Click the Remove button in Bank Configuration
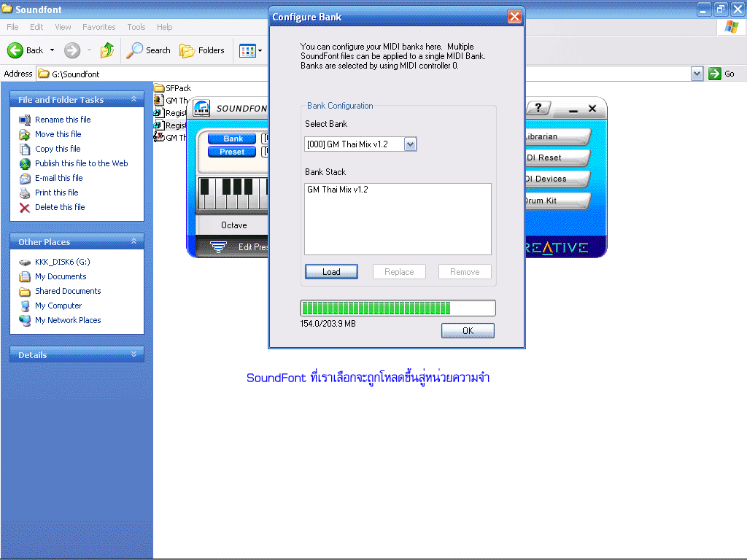747x560 pixels. point(465,272)
